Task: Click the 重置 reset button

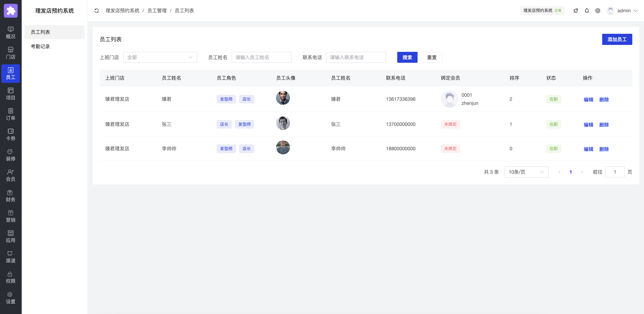Action: point(432,57)
